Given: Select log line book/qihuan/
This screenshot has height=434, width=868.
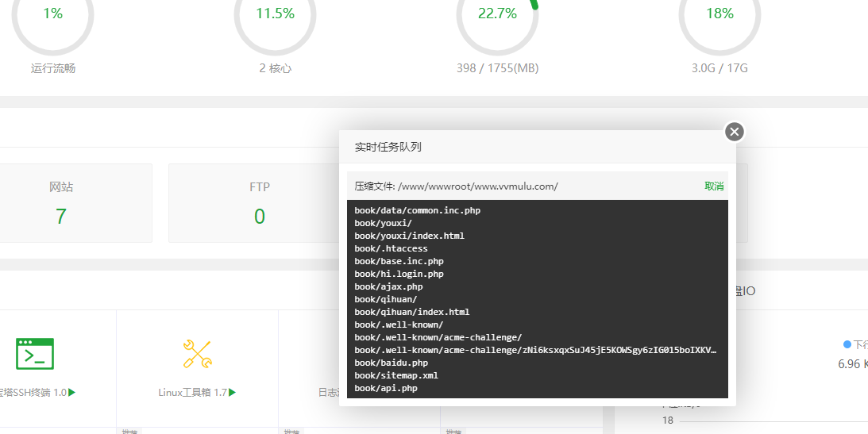Looking at the screenshot, I should coord(386,300).
